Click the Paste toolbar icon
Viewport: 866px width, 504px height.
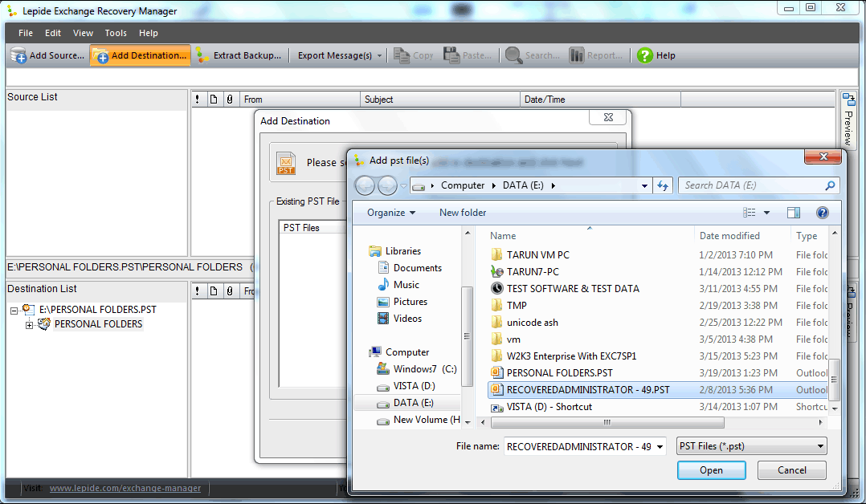451,55
